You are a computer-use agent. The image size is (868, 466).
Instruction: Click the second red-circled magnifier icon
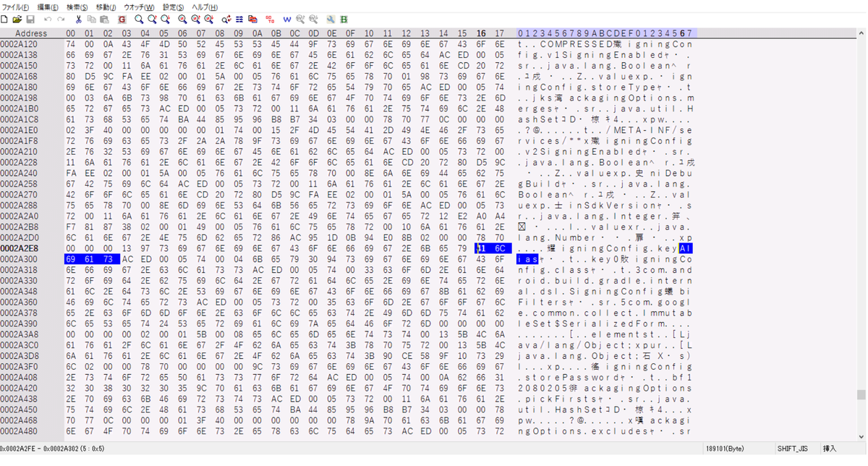click(195, 20)
